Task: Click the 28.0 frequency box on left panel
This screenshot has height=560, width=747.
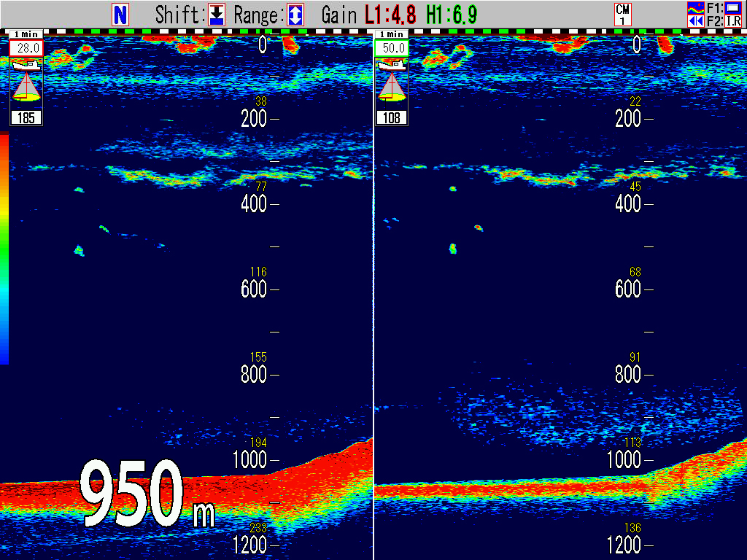Action: 26,48
